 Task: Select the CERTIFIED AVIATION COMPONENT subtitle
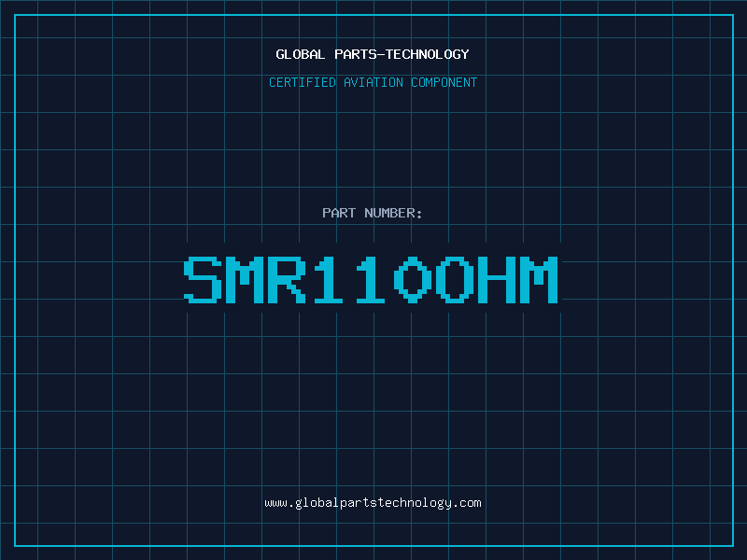(x=373, y=82)
